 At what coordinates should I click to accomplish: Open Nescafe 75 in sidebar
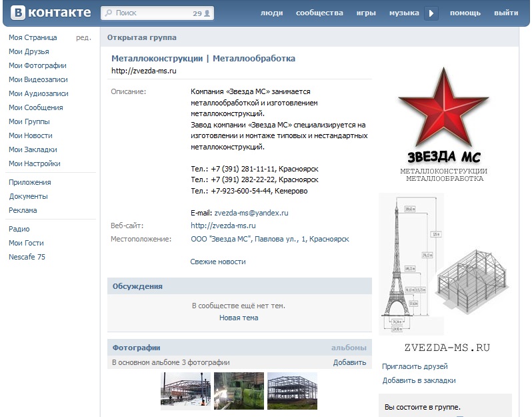pyautogui.click(x=27, y=257)
